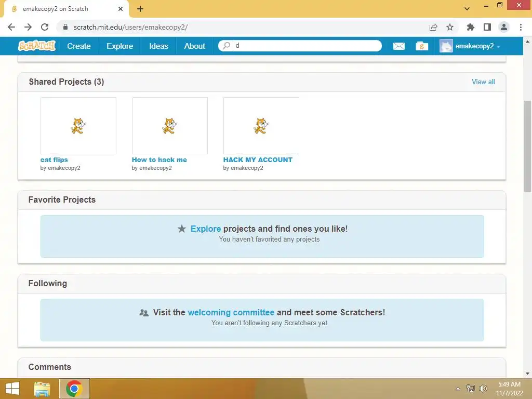Click the scrollbar up arrow

527,42
